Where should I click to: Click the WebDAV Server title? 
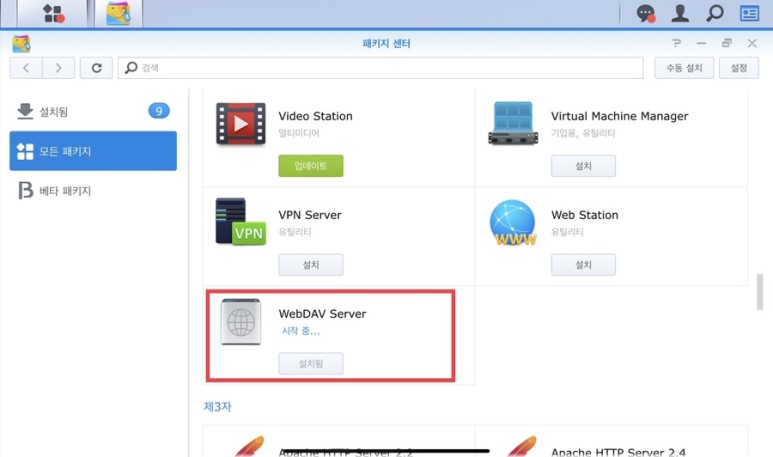(322, 314)
